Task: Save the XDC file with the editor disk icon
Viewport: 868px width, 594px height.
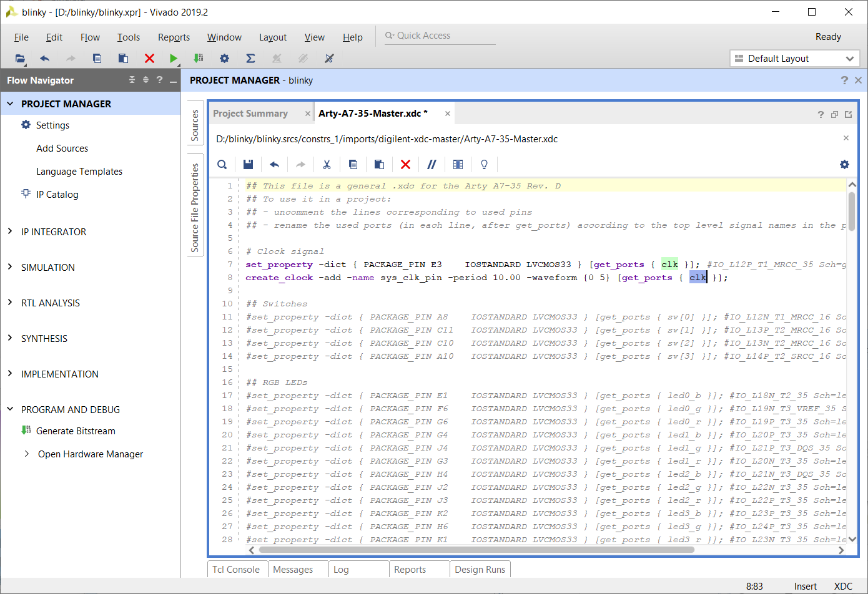Action: [x=248, y=164]
